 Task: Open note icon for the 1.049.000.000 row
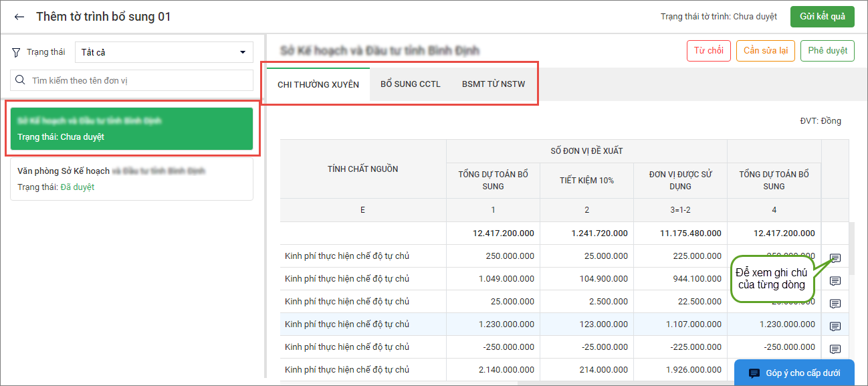(835, 281)
